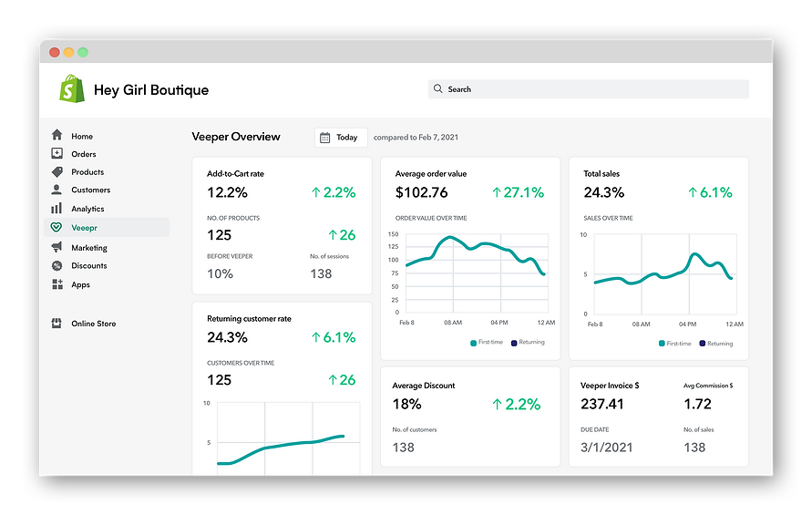Click the calendar icon beside Today
Screen dimensions: 812x515
click(324, 138)
